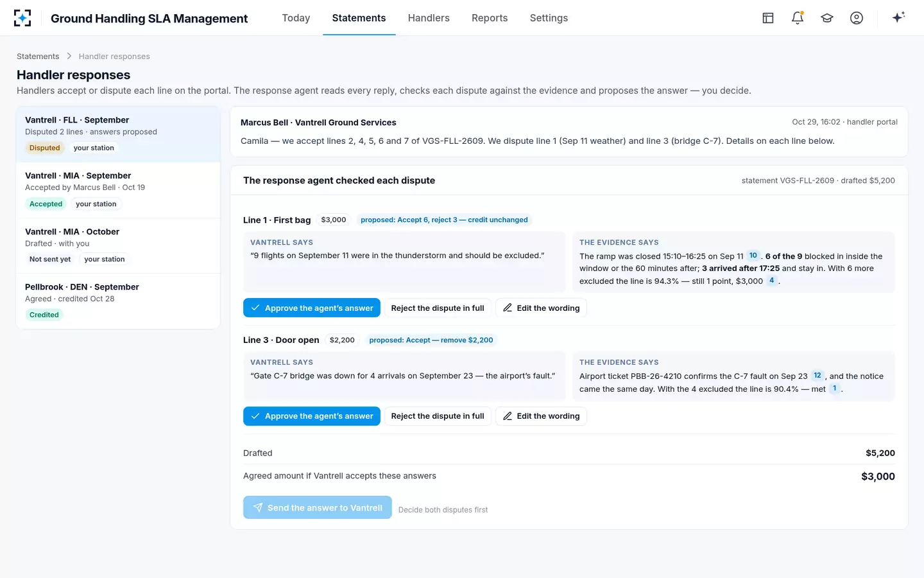Screen dimensions: 924x578
Task: Open Pellbrook · DEN · September statement
Action: 118,301
